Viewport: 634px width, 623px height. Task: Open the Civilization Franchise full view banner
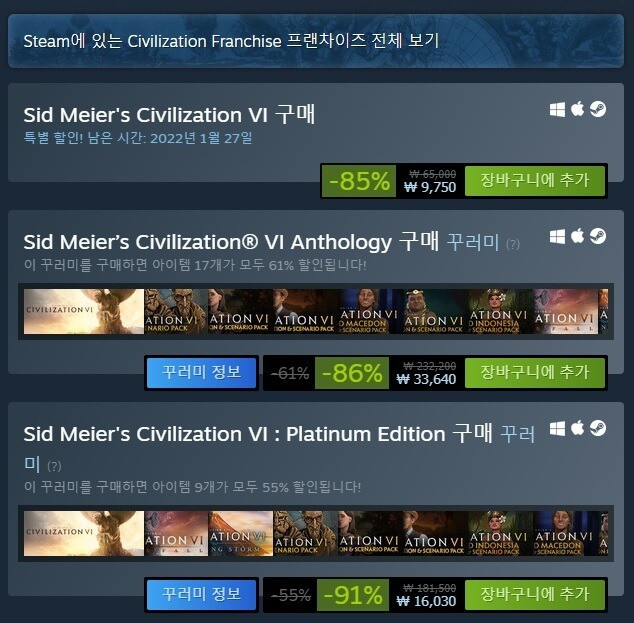coord(316,41)
